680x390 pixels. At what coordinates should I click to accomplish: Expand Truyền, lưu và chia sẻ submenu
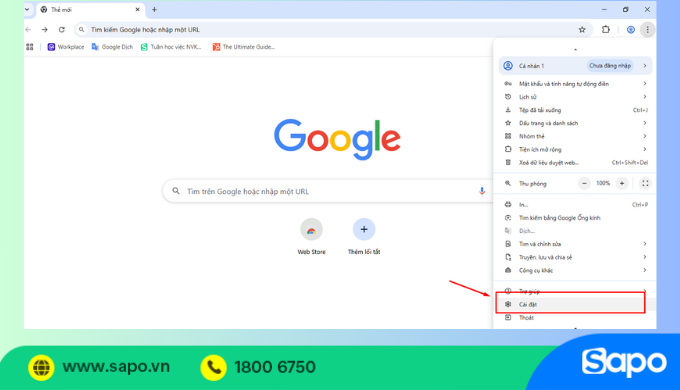[x=575, y=257]
